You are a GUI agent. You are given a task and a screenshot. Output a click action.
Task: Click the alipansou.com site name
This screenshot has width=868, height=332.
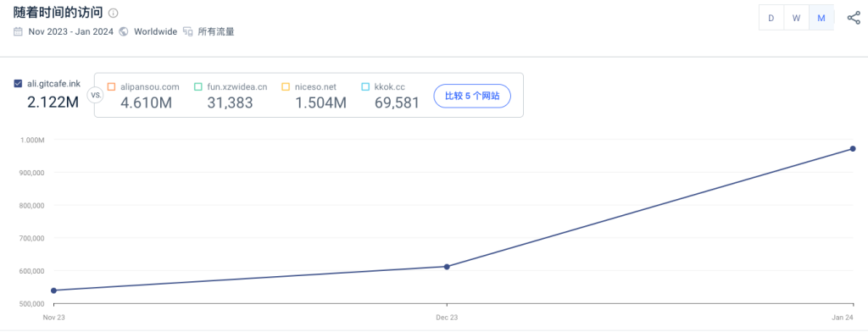click(x=150, y=87)
